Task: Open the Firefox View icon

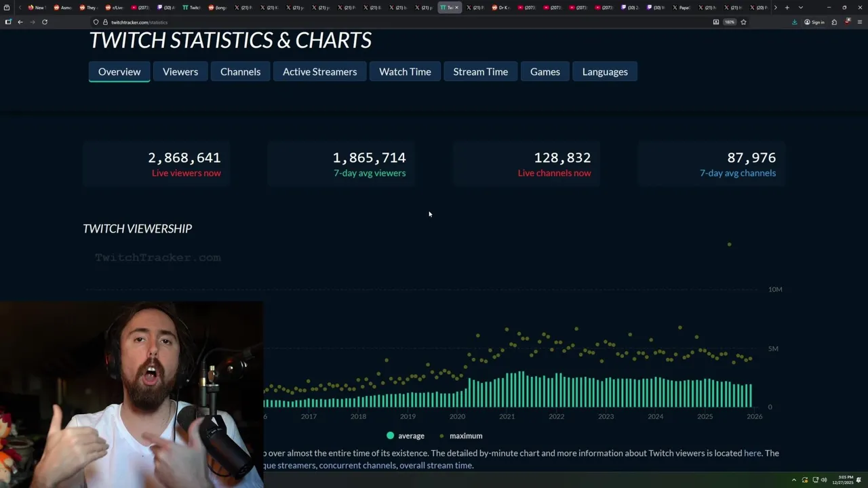Action: [x=7, y=7]
